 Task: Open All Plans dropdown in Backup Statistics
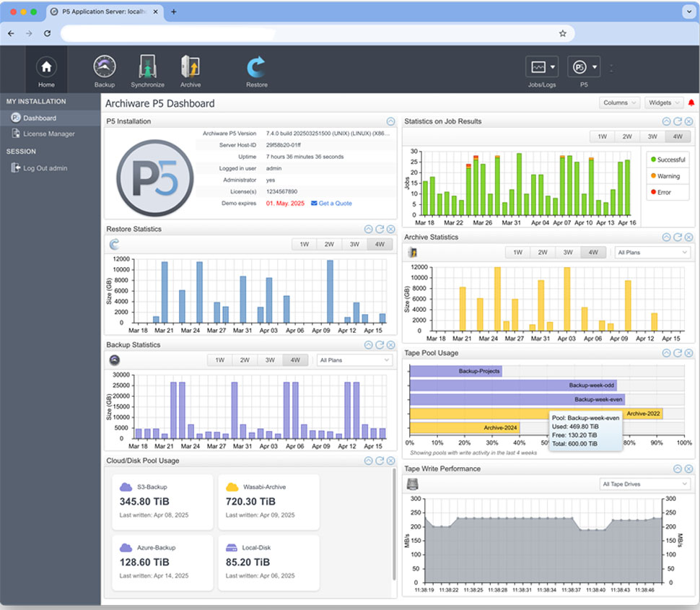(x=354, y=360)
